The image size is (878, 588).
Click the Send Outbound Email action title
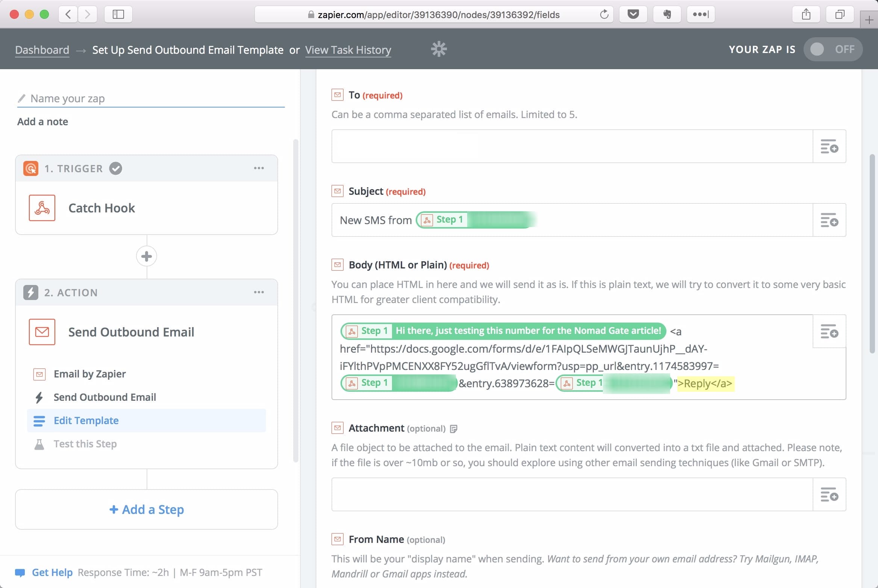[x=131, y=332]
